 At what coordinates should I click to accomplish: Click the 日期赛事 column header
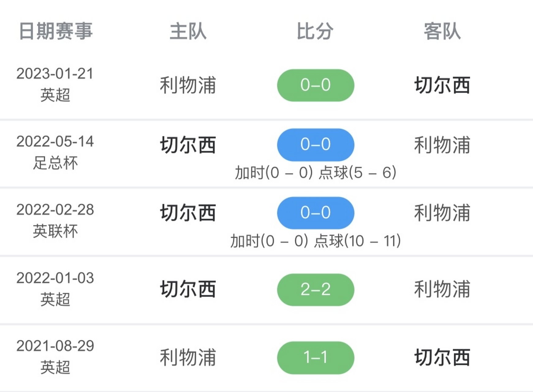click(55, 31)
